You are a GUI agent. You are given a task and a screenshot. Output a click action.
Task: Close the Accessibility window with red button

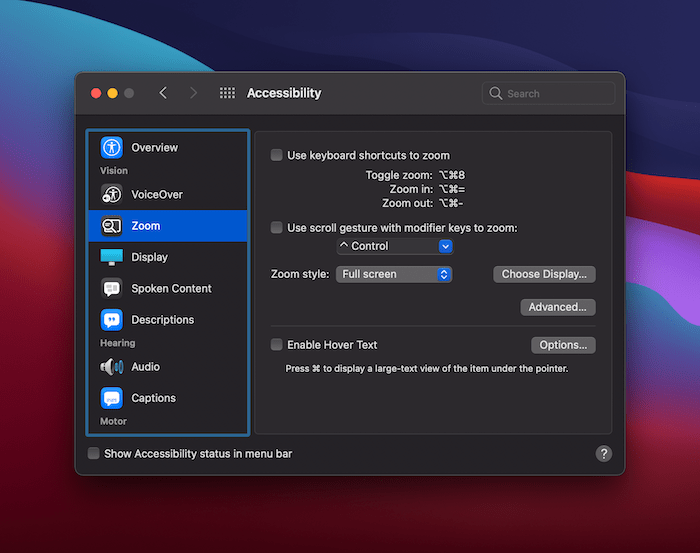pyautogui.click(x=96, y=93)
